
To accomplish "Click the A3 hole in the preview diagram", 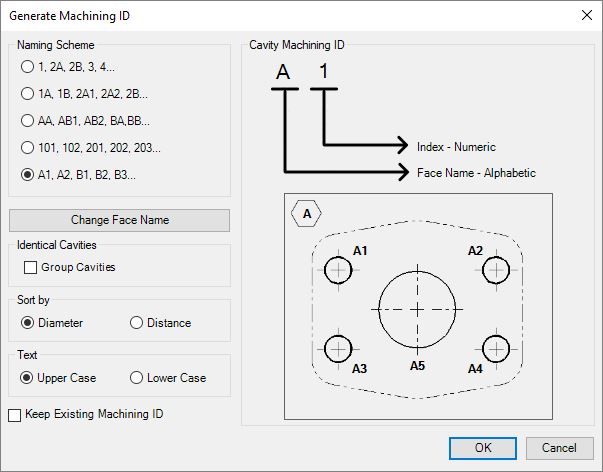I will click(x=339, y=348).
